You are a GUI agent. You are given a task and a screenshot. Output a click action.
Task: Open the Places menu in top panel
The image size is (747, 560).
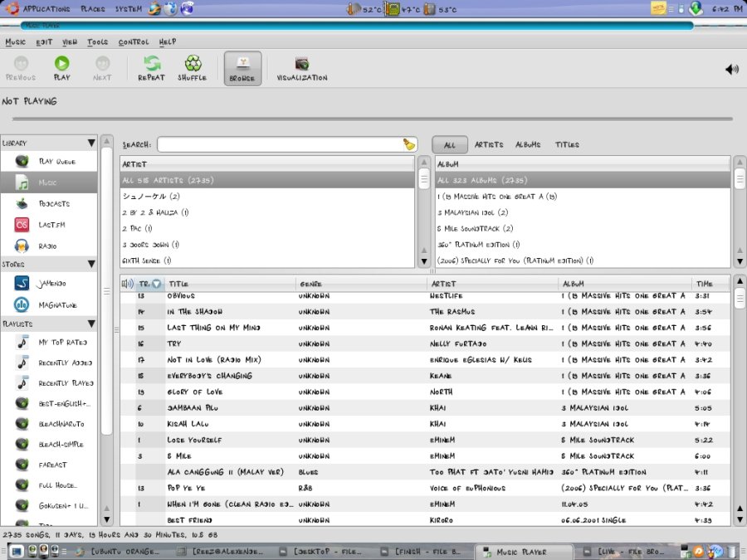(x=92, y=8)
